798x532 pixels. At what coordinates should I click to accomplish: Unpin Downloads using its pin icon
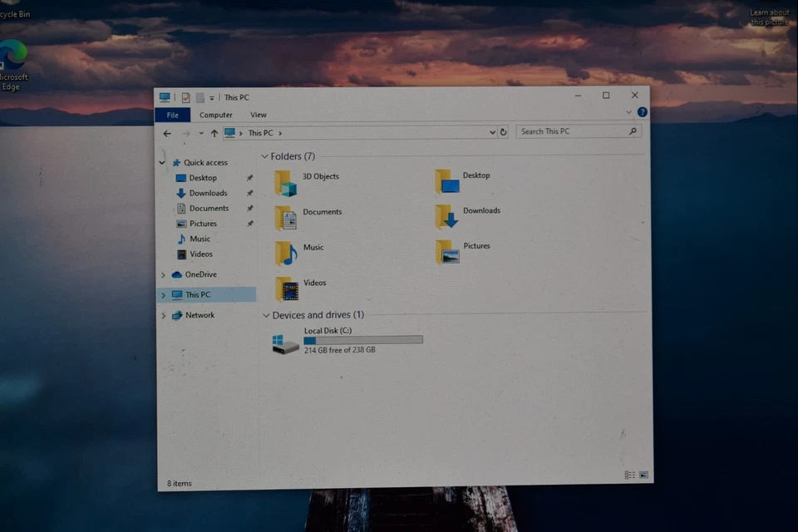[249, 193]
